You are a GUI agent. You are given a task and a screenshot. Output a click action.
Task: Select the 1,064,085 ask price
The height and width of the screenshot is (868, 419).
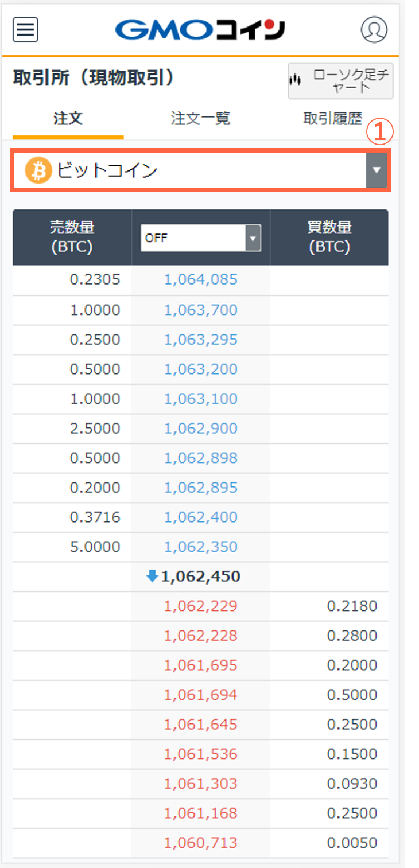point(200,280)
